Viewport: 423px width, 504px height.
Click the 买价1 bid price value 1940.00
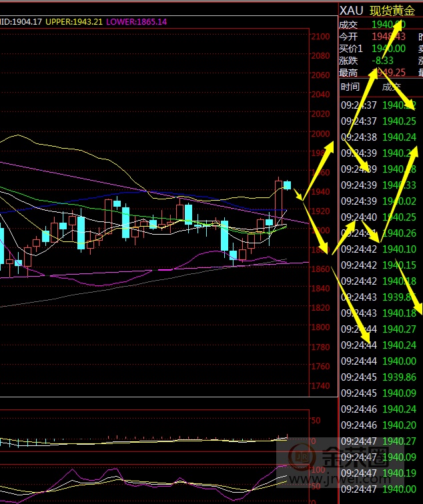pos(388,49)
